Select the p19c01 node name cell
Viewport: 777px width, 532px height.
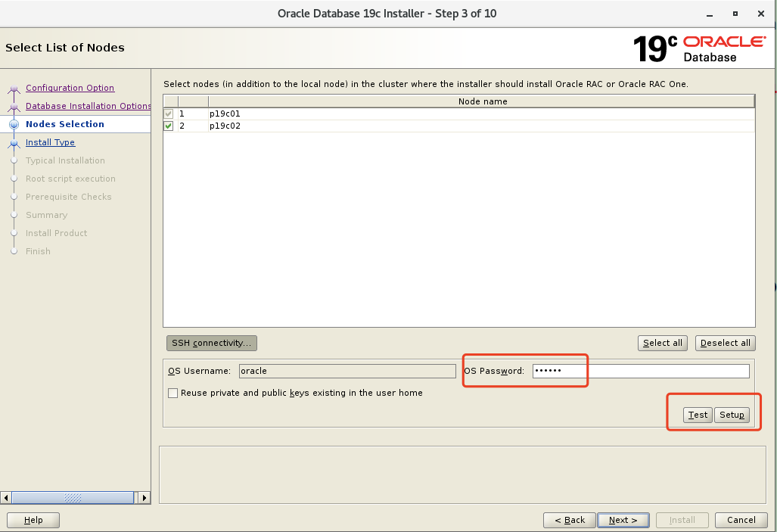point(482,114)
